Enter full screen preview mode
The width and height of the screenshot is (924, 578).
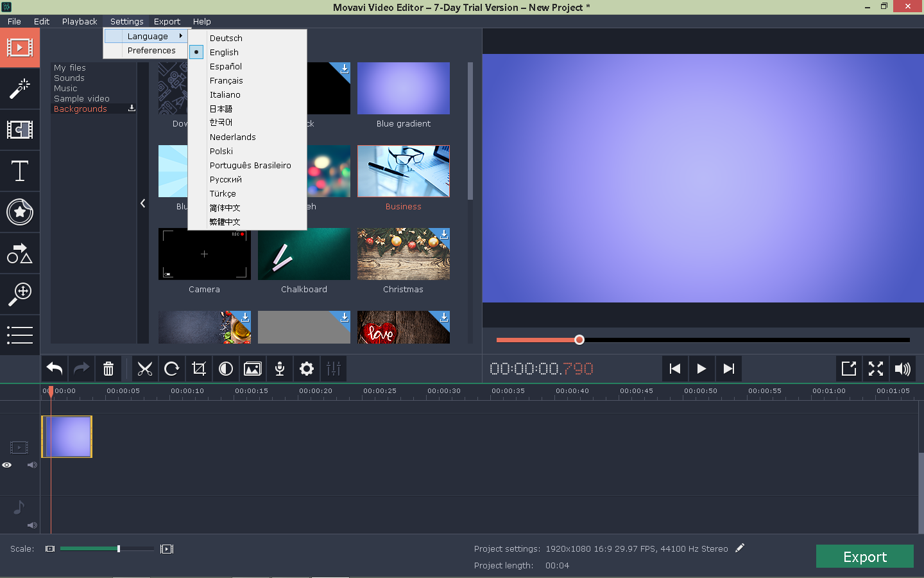[876, 369]
